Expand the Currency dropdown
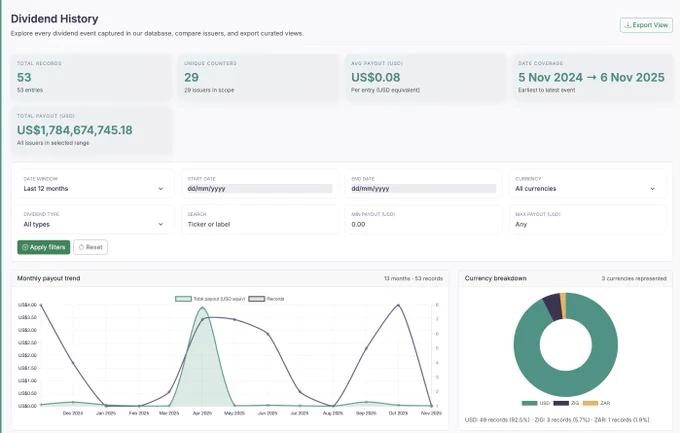The image size is (680, 433). point(588,184)
